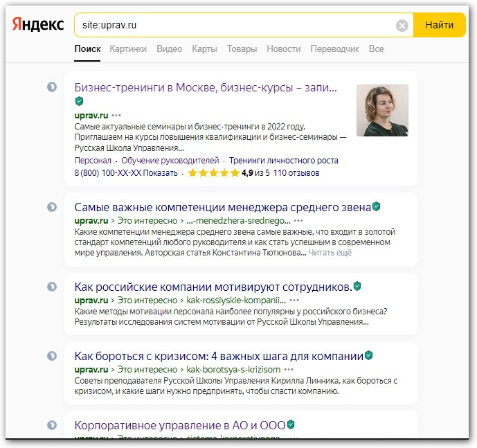Click the Яндекс logo

point(39,25)
